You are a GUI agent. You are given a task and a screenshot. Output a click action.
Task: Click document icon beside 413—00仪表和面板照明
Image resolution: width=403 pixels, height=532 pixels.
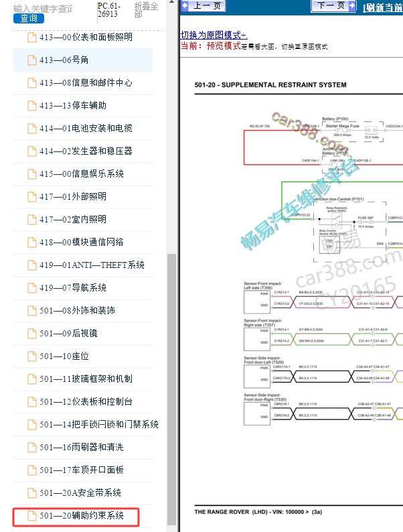coord(32,37)
